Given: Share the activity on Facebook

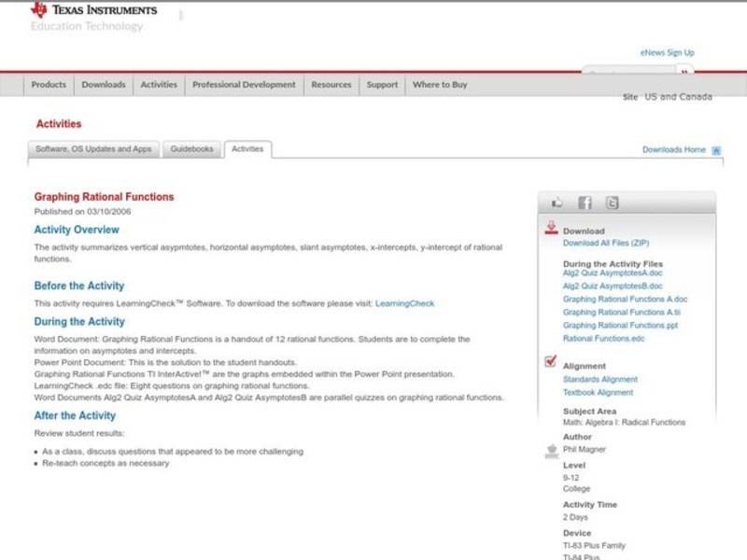Looking at the screenshot, I should pyautogui.click(x=585, y=203).
